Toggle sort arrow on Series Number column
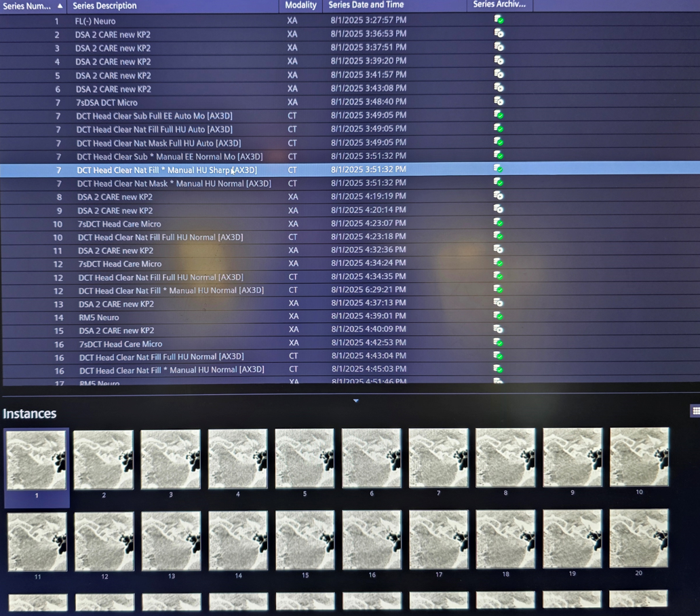700x616 pixels. pos(60,5)
